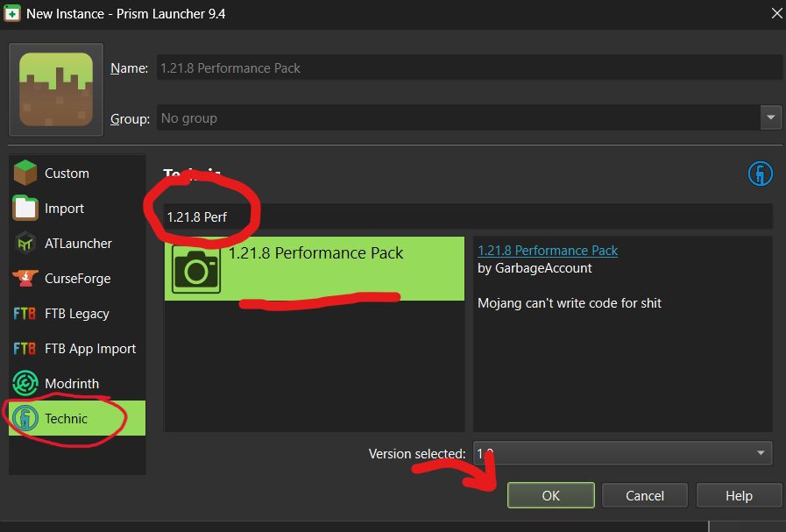The image size is (786, 532).
Task: Click the grass block instance icon button
Action: coord(56,90)
